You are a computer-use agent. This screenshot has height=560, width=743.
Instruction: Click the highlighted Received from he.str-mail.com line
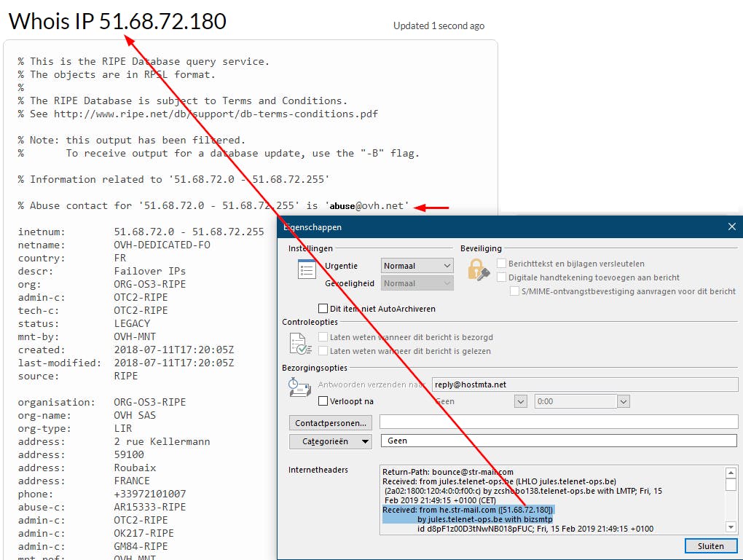(x=468, y=510)
